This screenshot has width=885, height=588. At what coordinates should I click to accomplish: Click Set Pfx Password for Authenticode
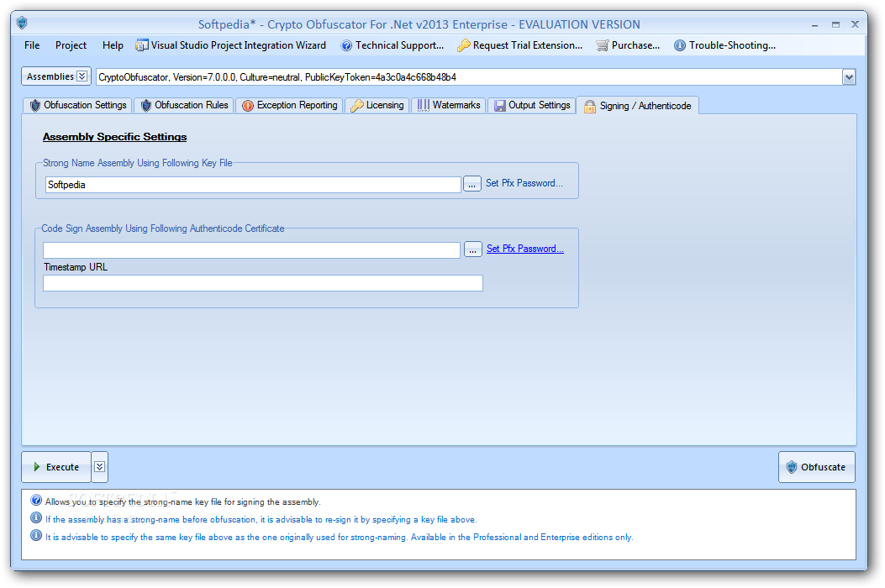[525, 249]
